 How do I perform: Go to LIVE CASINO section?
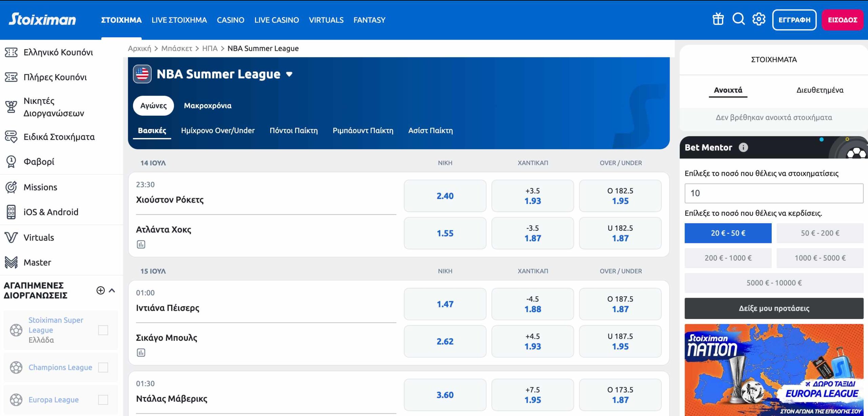pyautogui.click(x=277, y=20)
